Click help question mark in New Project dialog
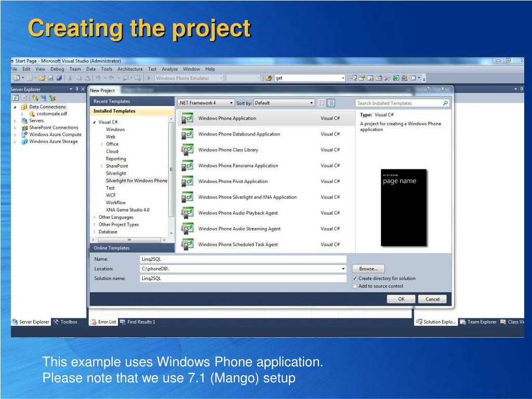The image size is (532, 399). [x=429, y=89]
